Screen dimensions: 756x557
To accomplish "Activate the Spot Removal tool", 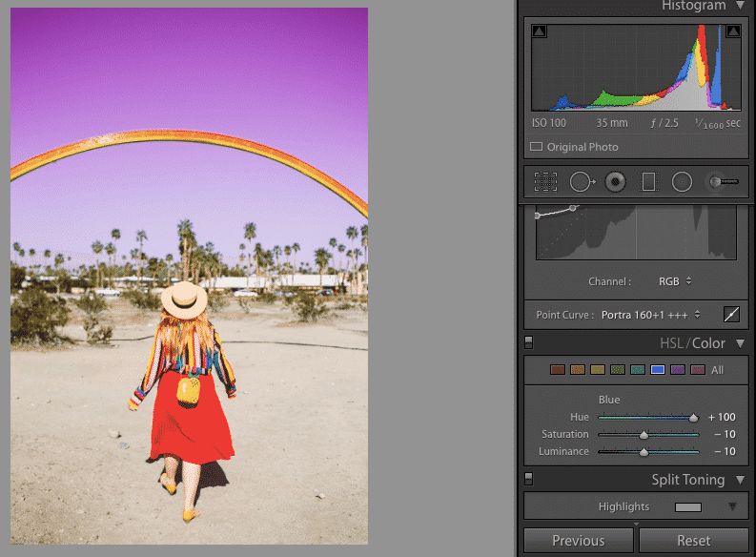I will click(581, 180).
